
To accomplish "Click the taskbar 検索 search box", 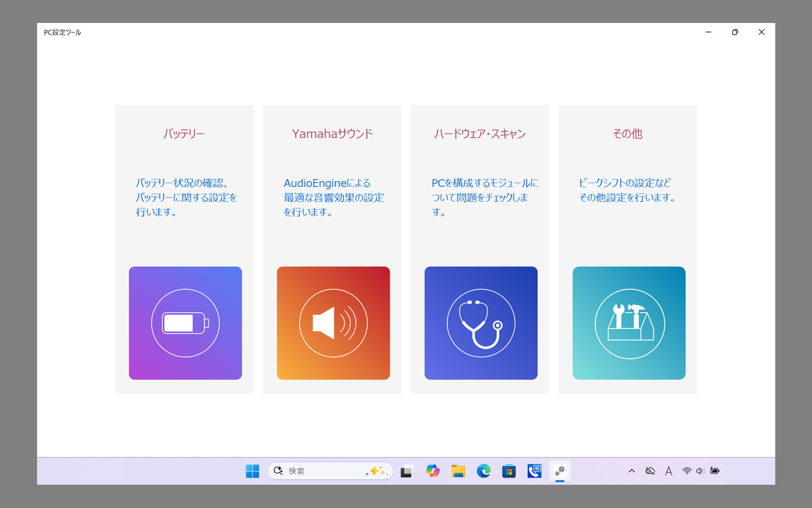I will [x=330, y=471].
